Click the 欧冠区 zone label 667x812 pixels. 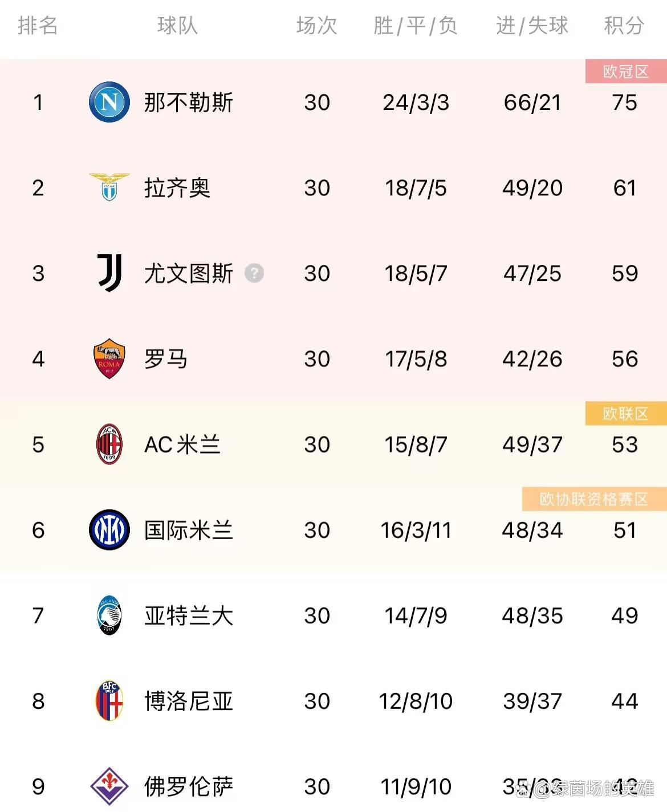point(625,71)
